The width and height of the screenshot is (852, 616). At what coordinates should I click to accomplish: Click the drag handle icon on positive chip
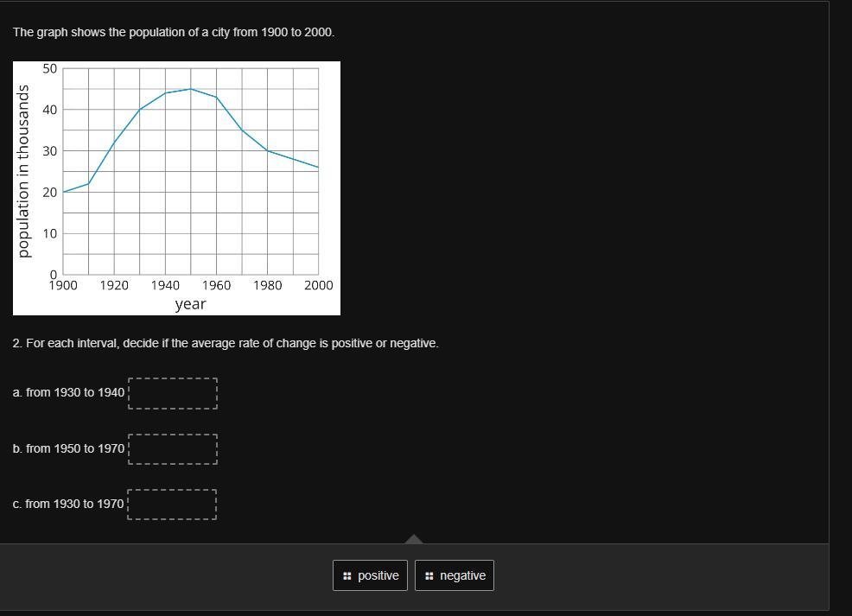pyautogui.click(x=347, y=576)
